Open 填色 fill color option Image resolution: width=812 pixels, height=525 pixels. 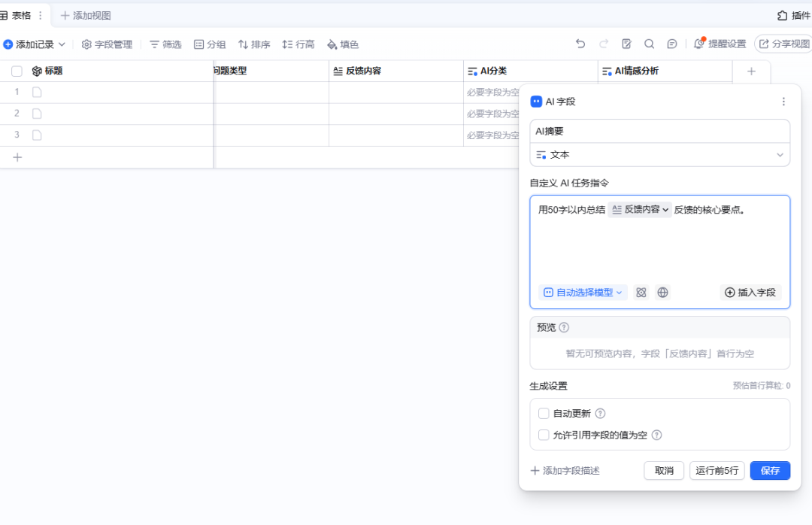343,44
